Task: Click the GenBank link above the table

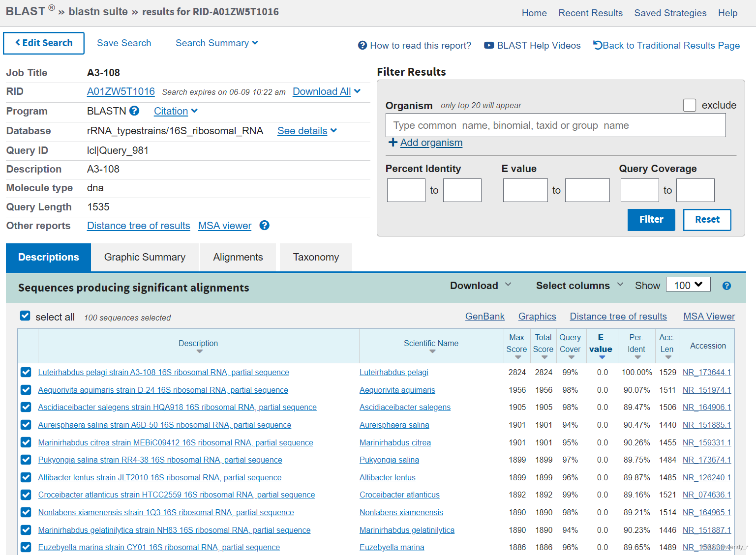Action: click(485, 317)
